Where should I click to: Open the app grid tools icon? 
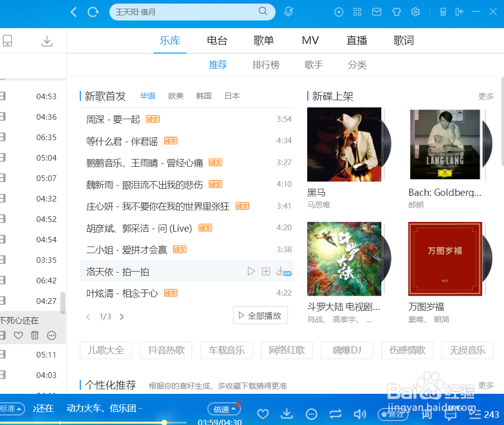(357, 12)
